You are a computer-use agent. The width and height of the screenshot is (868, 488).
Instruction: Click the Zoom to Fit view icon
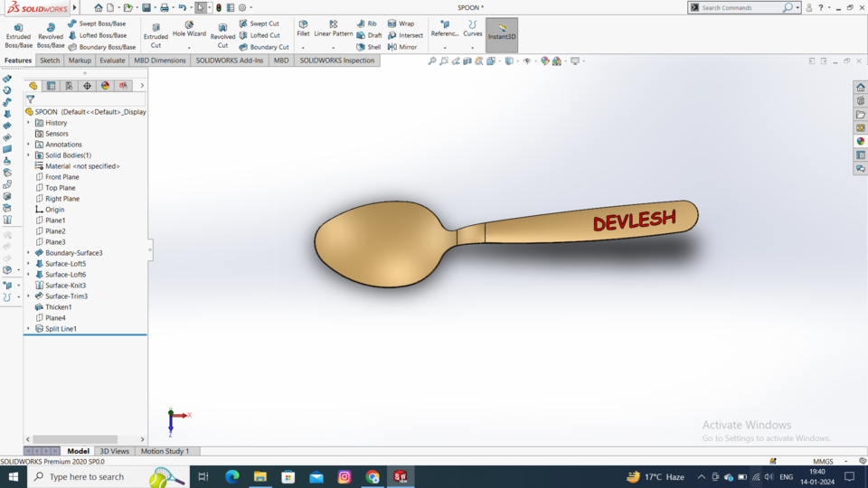click(x=432, y=61)
